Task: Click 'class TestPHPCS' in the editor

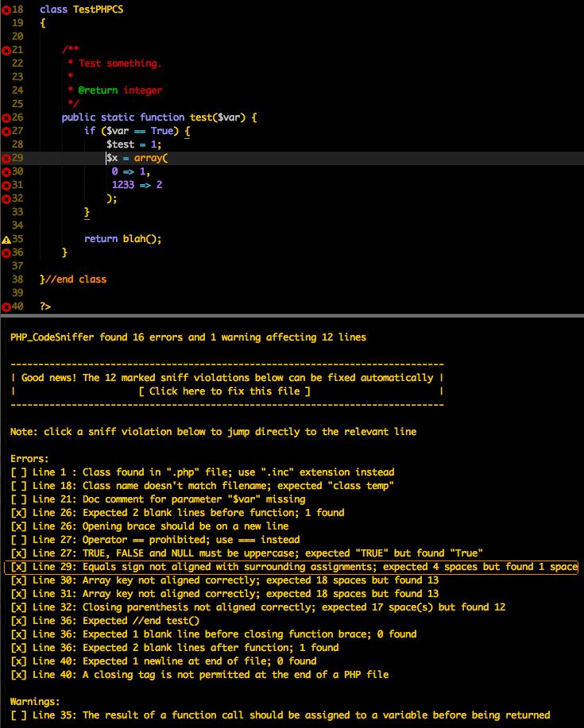Action: (81, 10)
